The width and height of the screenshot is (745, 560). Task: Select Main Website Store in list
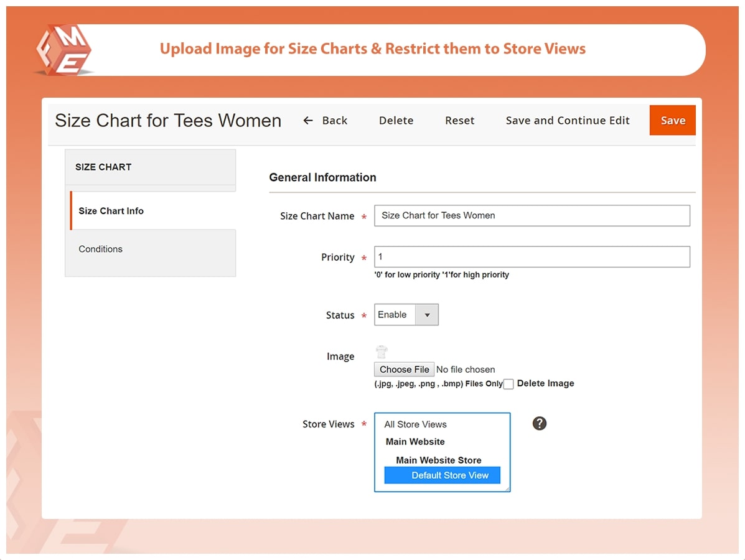pyautogui.click(x=438, y=460)
